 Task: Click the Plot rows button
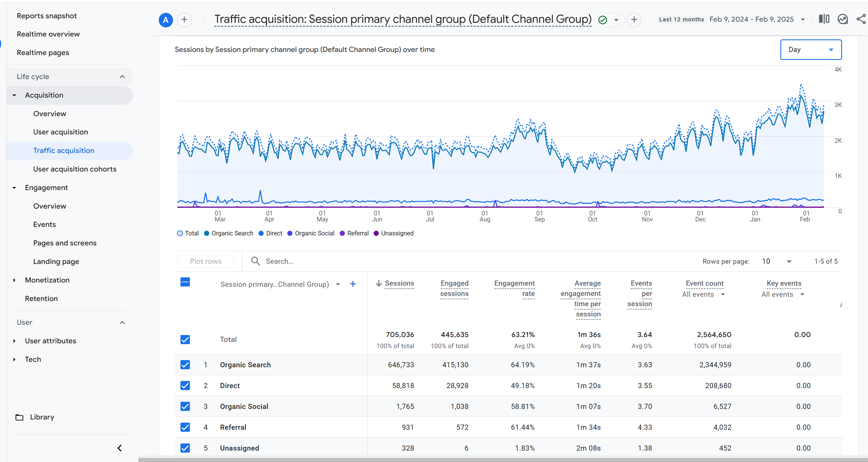[206, 261]
